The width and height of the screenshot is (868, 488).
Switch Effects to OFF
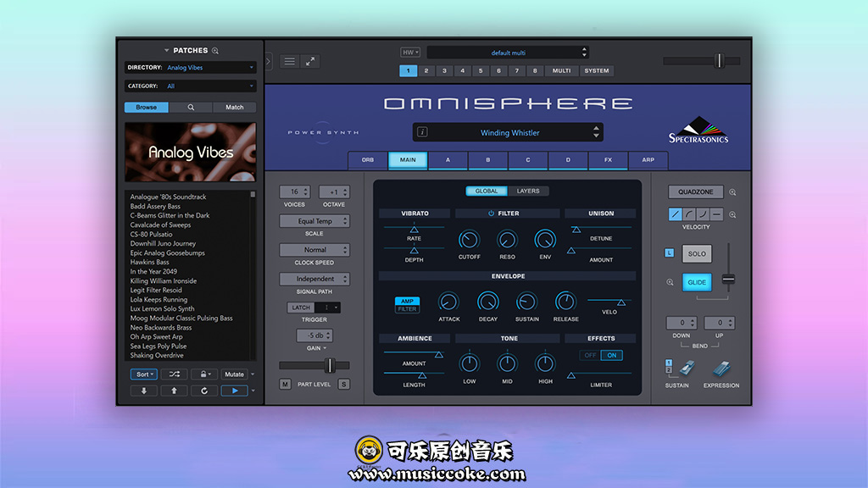tap(590, 356)
